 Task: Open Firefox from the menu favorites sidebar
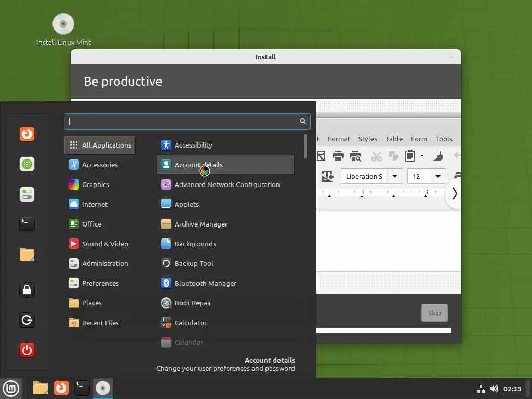pyautogui.click(x=27, y=134)
